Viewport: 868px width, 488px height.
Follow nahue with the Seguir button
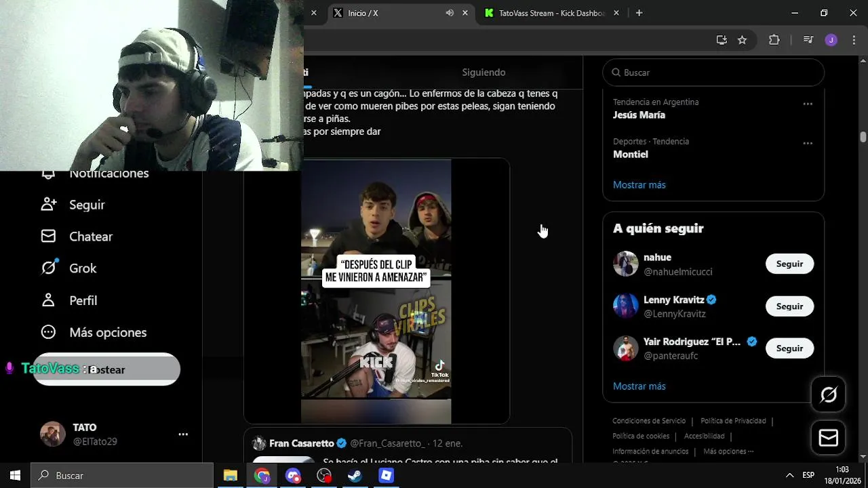789,264
